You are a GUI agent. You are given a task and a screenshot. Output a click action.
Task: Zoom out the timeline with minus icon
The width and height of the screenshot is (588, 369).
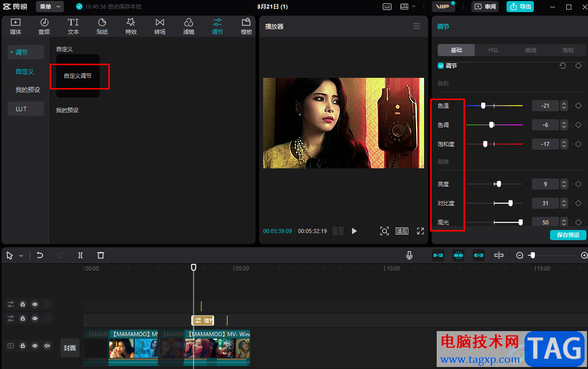click(519, 255)
